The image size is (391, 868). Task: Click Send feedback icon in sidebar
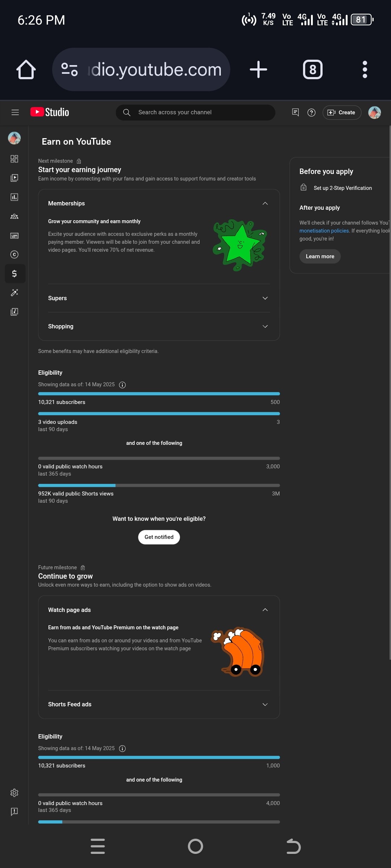[14, 812]
